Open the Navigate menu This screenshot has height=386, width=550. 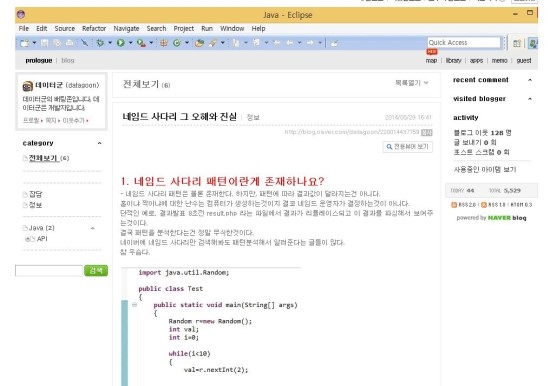(x=126, y=28)
